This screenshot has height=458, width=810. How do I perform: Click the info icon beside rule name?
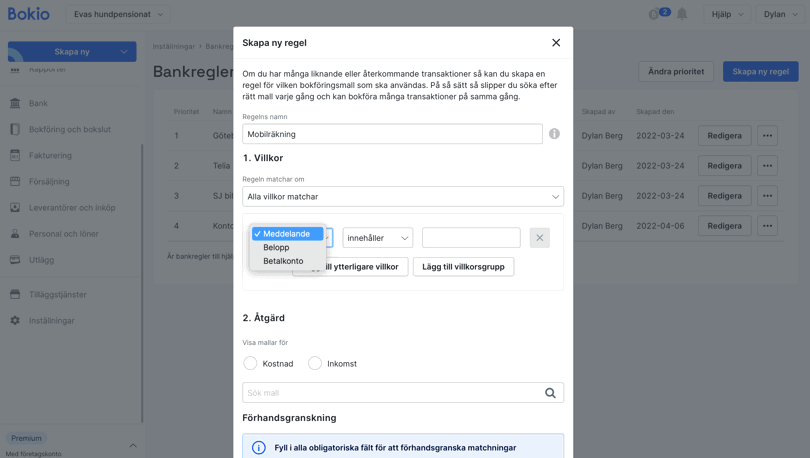click(554, 134)
